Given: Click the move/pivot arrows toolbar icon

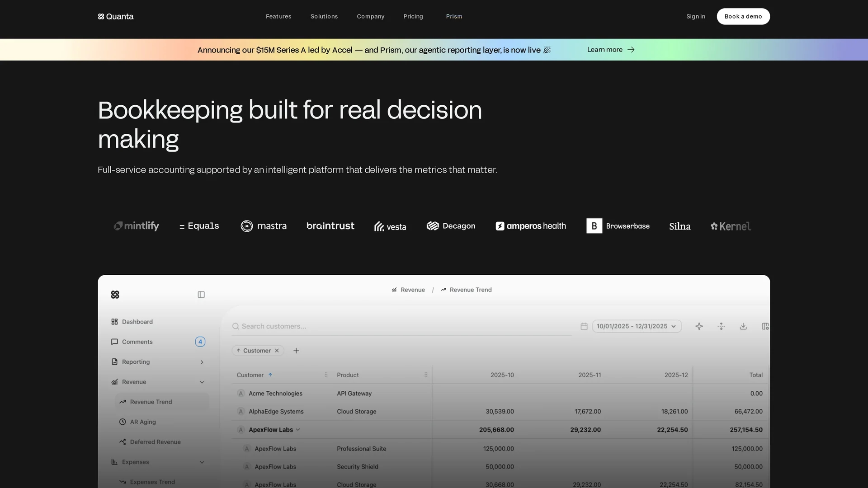Looking at the screenshot, I should 721,326.
